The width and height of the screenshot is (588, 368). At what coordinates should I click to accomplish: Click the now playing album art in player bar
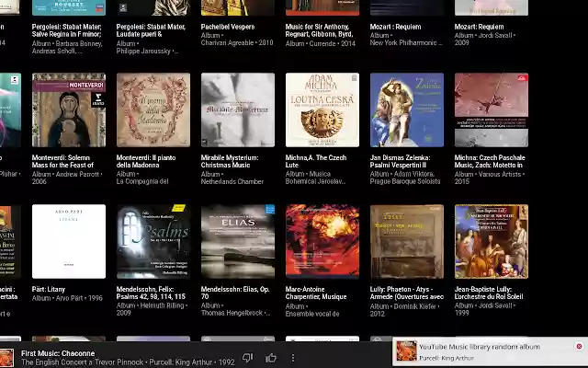[6, 358]
